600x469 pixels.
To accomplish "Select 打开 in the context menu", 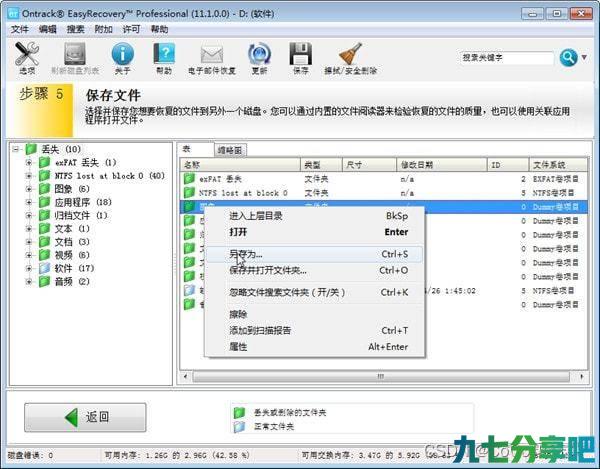I will [x=315, y=232].
